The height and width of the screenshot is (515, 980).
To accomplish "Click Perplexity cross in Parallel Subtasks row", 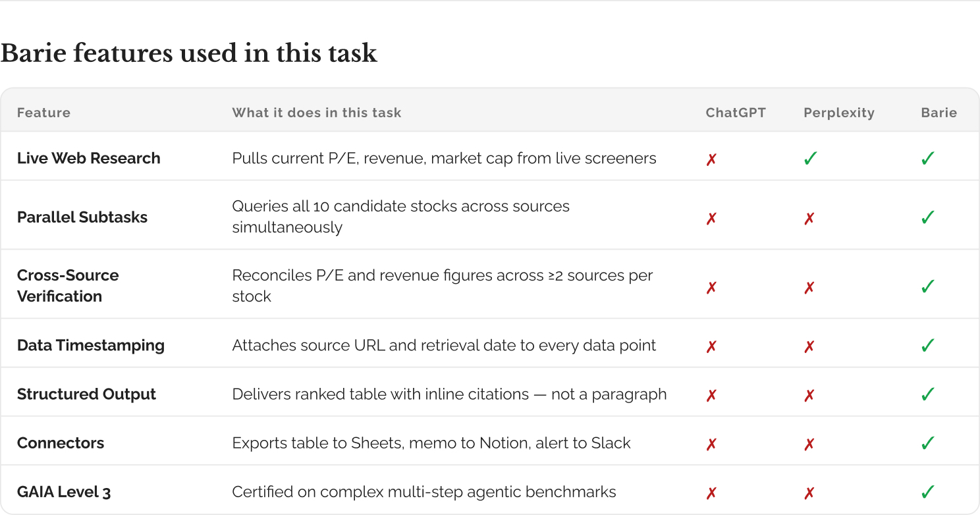I will click(x=809, y=219).
